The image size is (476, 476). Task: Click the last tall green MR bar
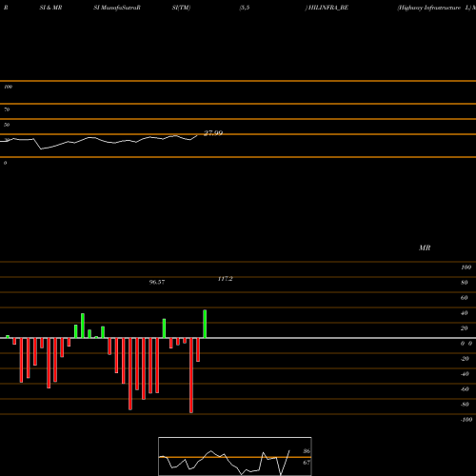tap(205, 324)
